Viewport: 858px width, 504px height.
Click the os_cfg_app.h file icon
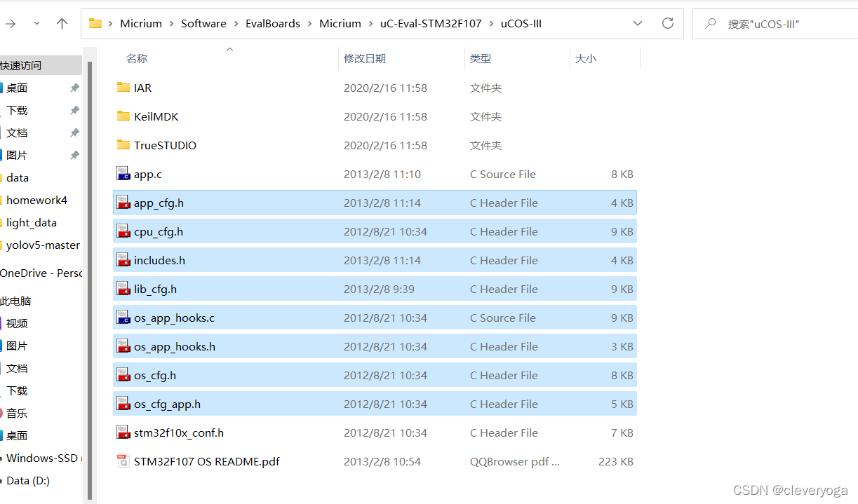[x=123, y=404]
